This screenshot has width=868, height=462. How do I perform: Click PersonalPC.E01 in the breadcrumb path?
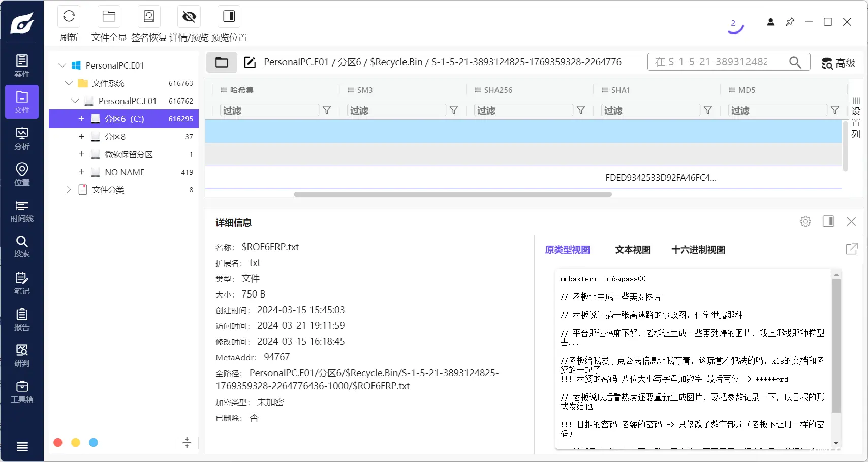coord(296,62)
